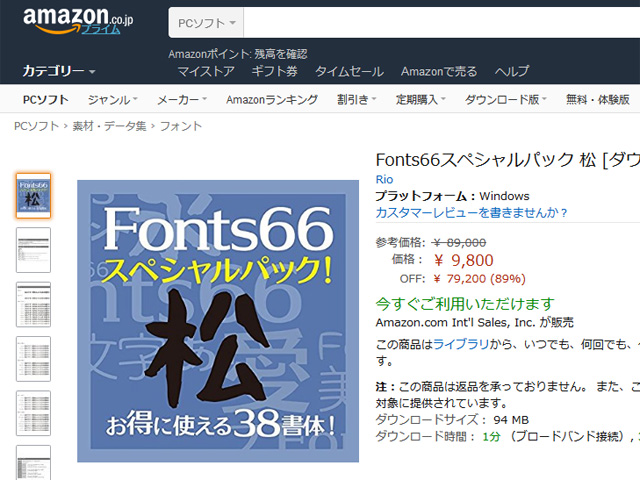The height and width of the screenshot is (480, 640).
Task: Expand the ジャンル dropdown
Action: pyautogui.click(x=113, y=100)
